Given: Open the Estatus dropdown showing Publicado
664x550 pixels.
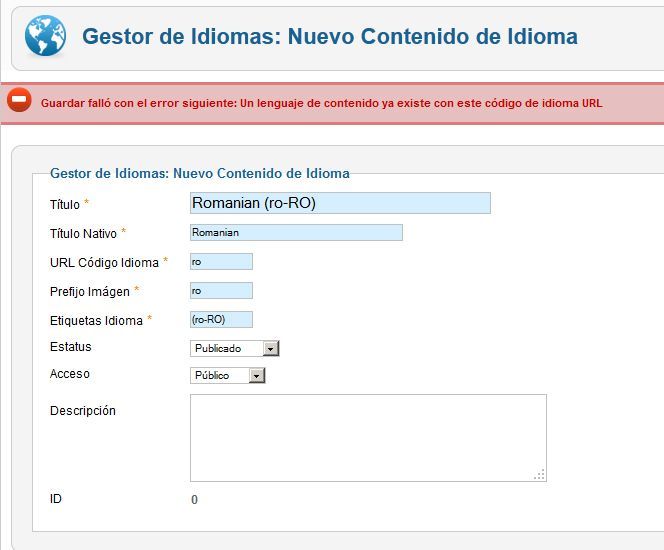Looking at the screenshot, I should tap(234, 348).
